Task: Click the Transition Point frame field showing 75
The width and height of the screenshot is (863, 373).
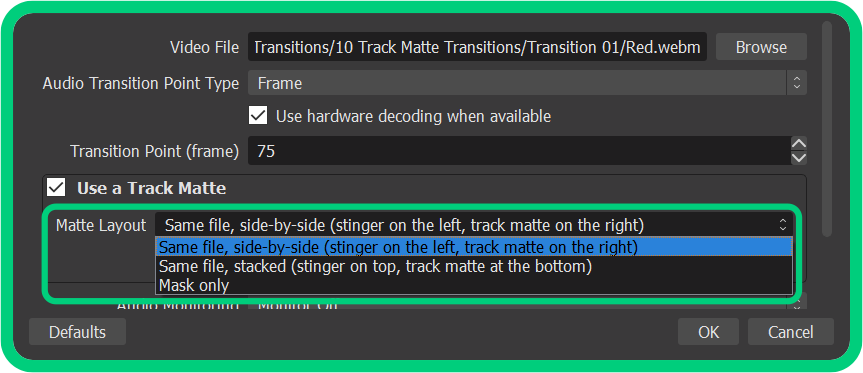Action: pyautogui.click(x=519, y=151)
